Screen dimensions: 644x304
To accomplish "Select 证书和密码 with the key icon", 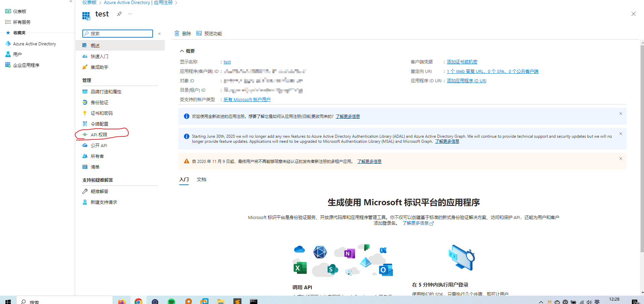I will coord(102,113).
